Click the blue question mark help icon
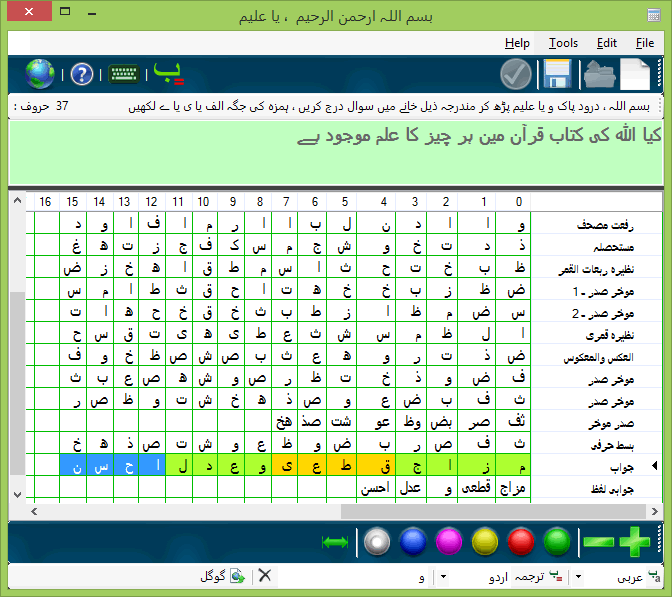The height and width of the screenshot is (597, 672). click(81, 74)
